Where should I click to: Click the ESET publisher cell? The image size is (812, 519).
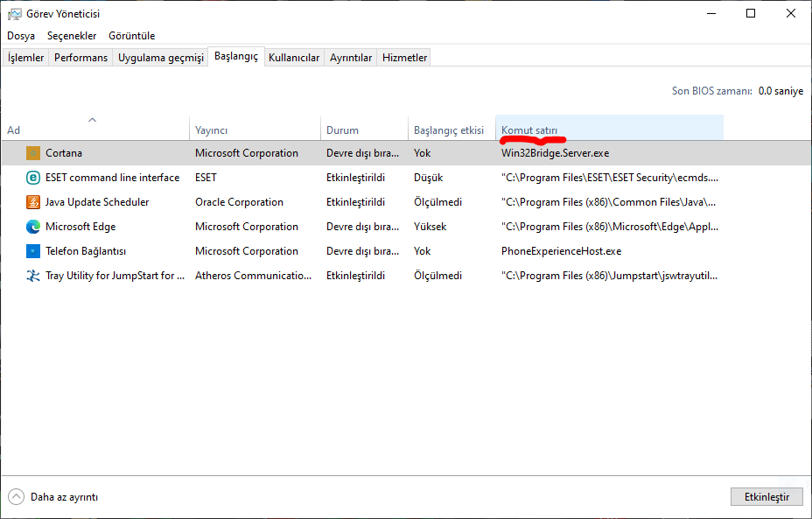206,178
